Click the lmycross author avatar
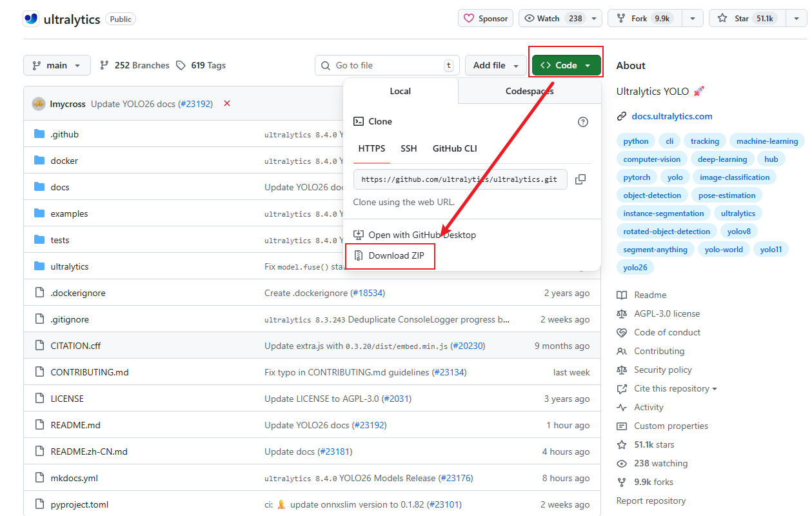Viewport: 812px width, 516px height. [39, 103]
